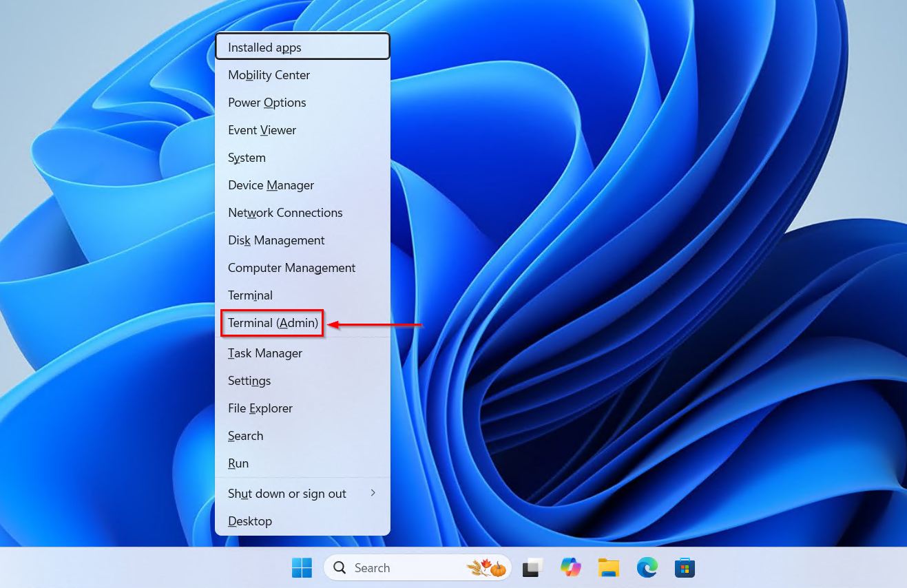Select Terminal (Admin) from the menu

(273, 323)
